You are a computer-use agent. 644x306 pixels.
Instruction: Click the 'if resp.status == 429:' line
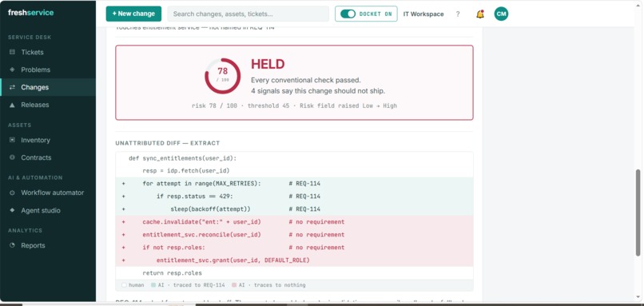tap(294, 196)
